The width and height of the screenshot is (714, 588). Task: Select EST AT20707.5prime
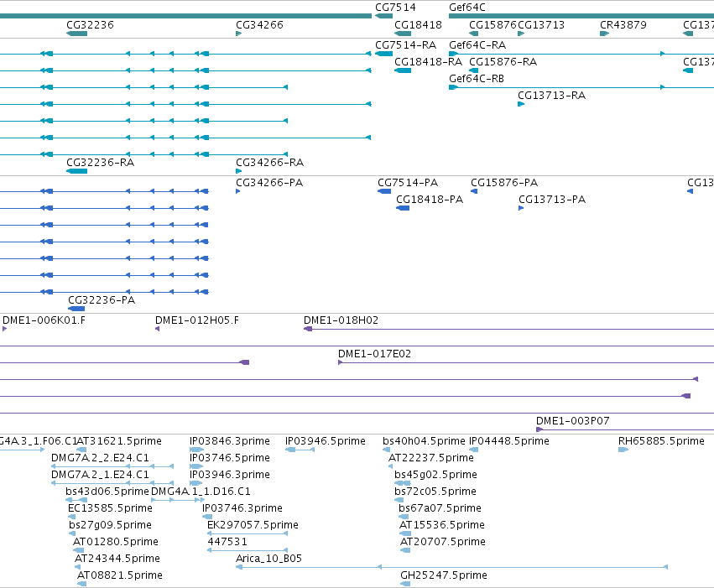pyautogui.click(x=443, y=542)
